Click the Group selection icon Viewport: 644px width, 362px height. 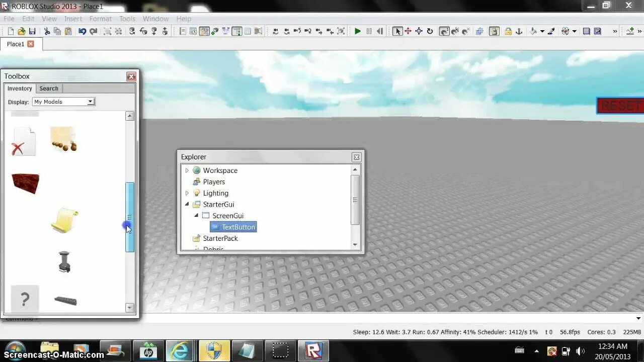108,31
